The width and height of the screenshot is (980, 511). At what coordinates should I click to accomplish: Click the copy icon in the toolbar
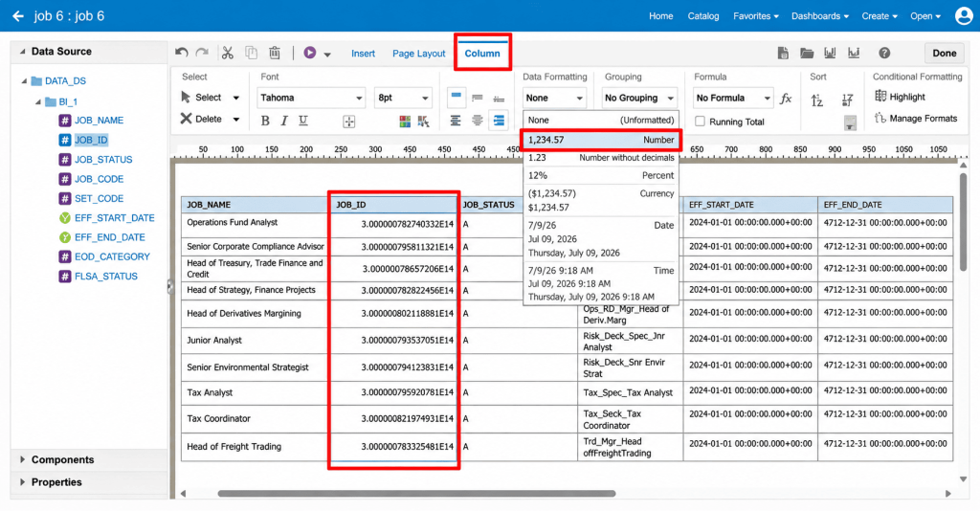coord(252,53)
